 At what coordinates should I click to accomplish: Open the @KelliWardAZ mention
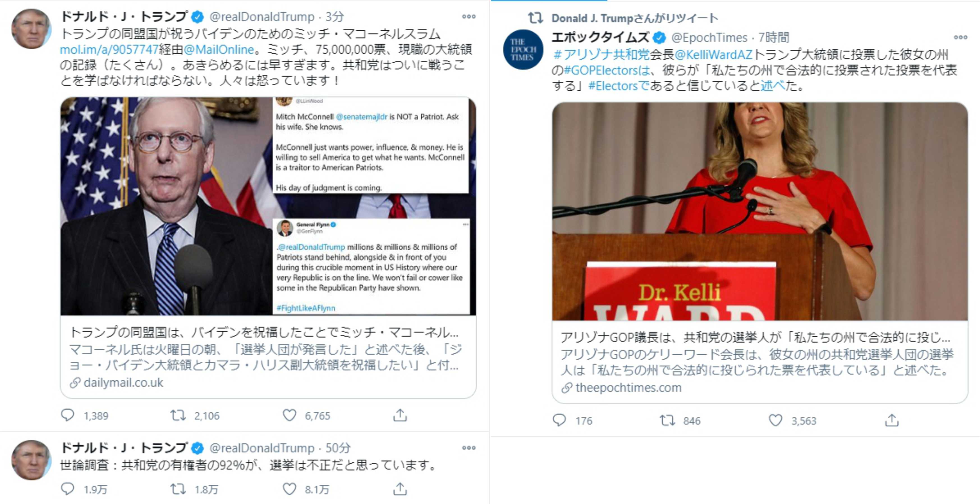click(x=714, y=55)
